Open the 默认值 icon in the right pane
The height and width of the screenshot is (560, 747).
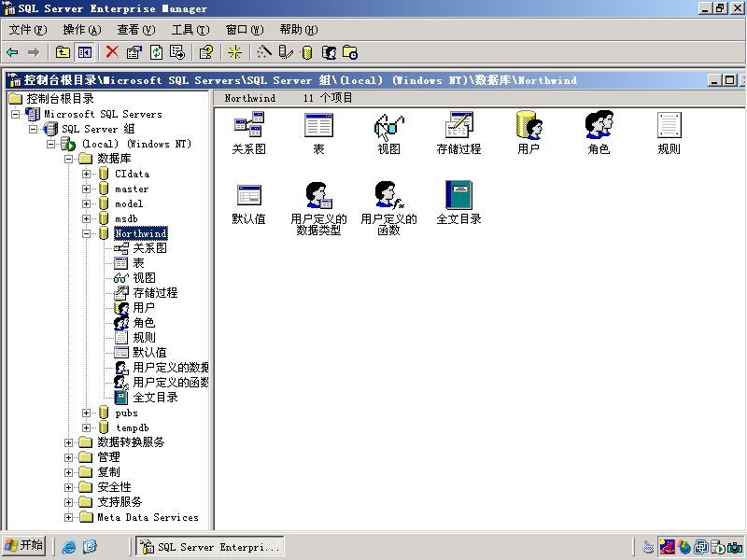coord(248,195)
